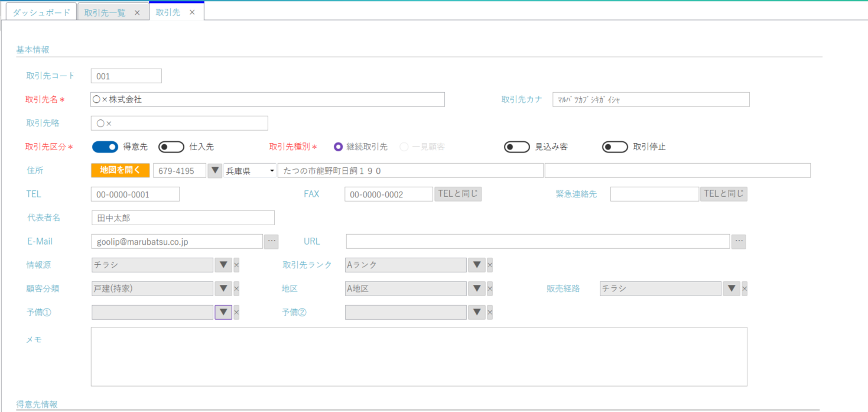Click the empty 予備① field

coord(152,312)
